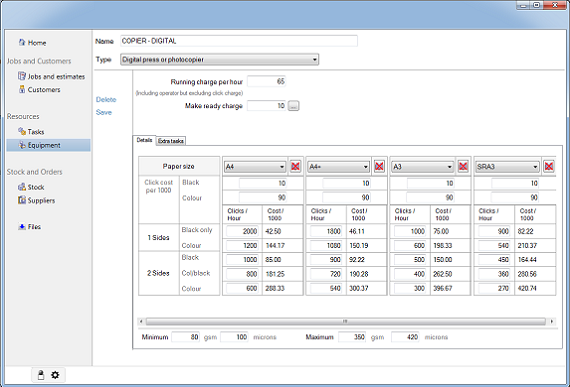Remove the A4 paper size column

[295, 166]
